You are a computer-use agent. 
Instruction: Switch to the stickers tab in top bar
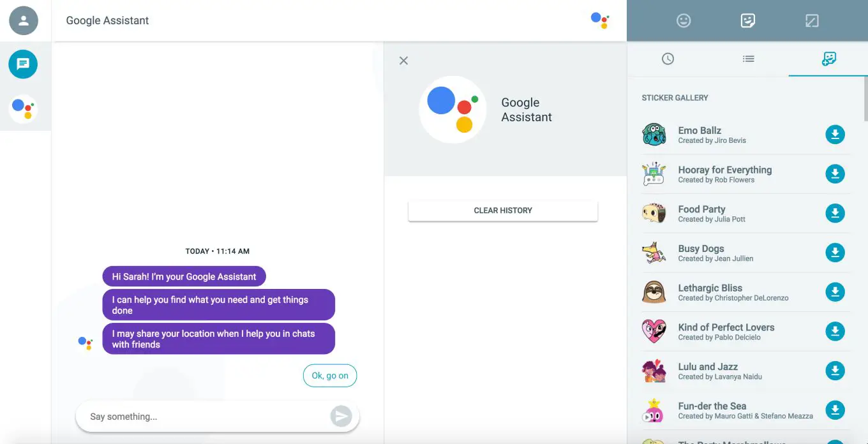(747, 20)
